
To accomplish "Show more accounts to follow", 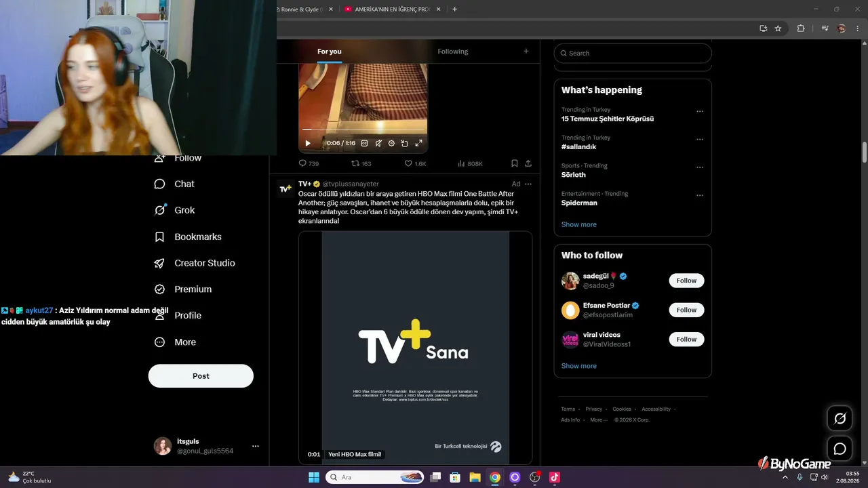I will pos(579,366).
